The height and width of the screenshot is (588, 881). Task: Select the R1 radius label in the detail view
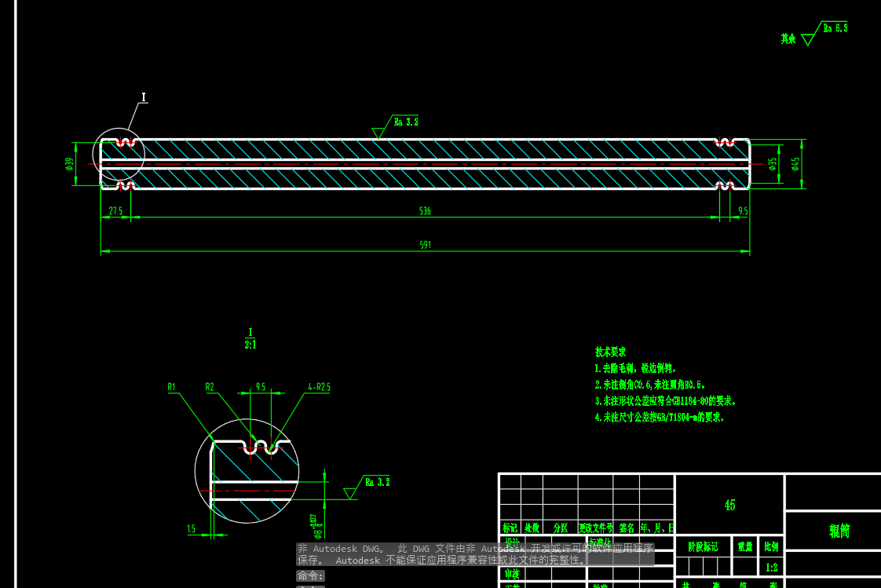pyautogui.click(x=171, y=387)
